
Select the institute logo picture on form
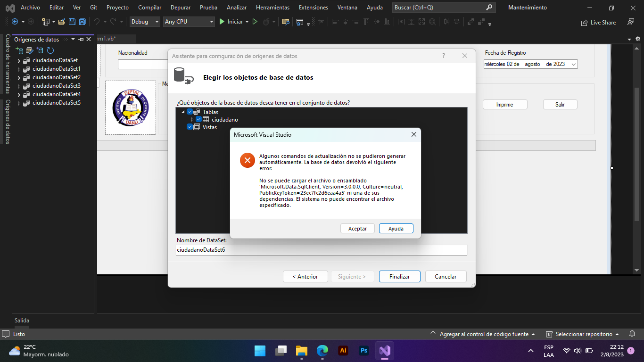(131, 108)
